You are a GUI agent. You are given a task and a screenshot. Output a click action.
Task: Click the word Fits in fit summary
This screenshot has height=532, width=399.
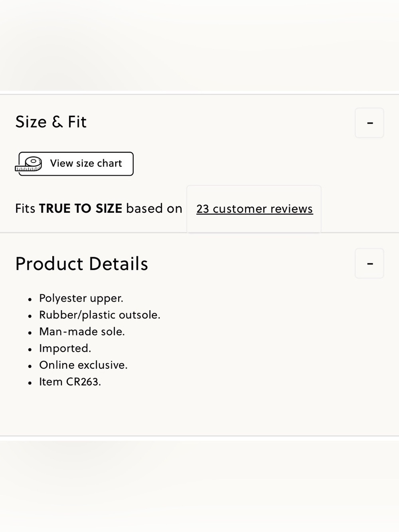click(x=25, y=208)
